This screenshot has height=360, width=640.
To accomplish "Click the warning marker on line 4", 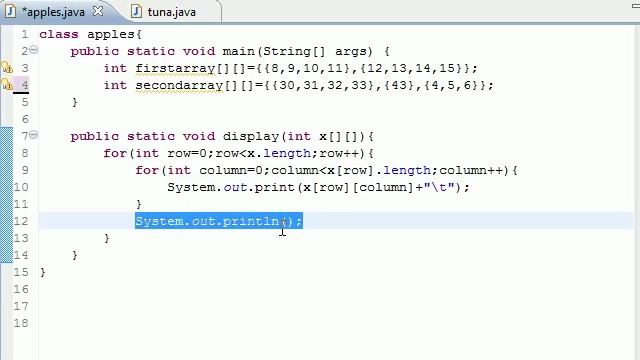I will coord(7,84).
